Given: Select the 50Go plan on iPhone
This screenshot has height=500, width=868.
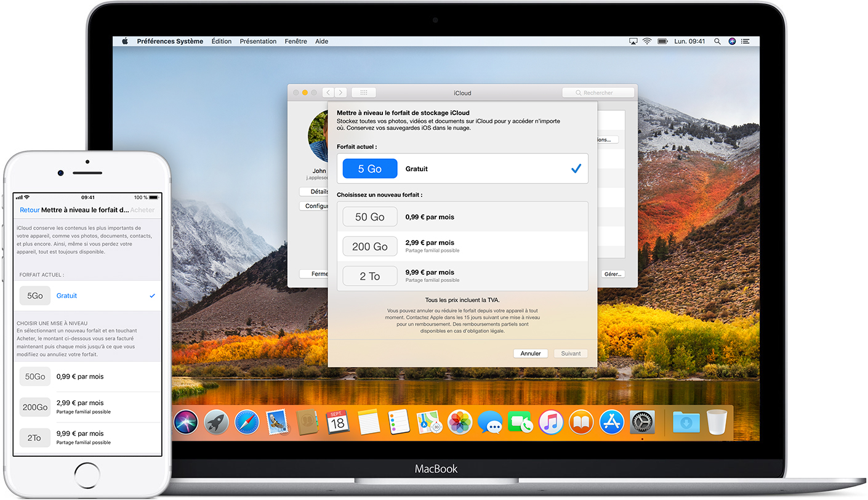Looking at the screenshot, I should (x=87, y=376).
